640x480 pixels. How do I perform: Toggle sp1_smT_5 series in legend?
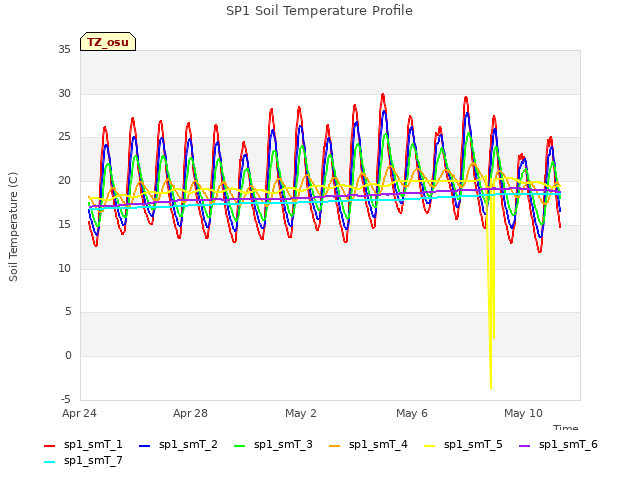pos(463,445)
